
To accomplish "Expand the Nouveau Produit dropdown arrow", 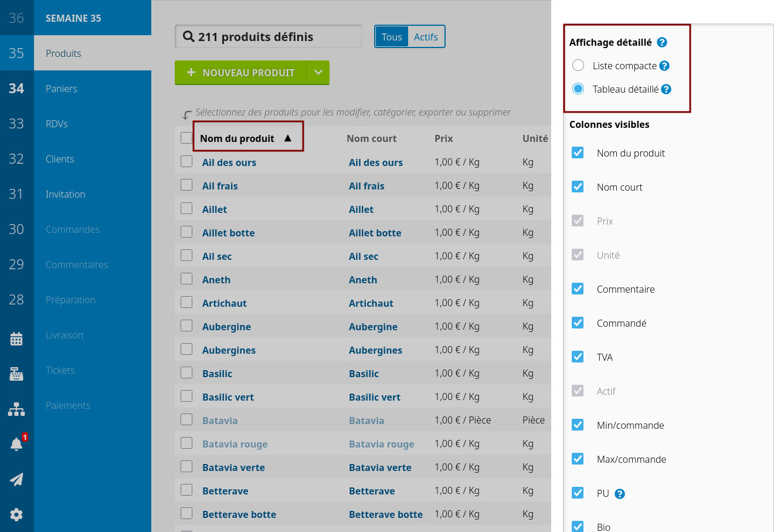I will click(x=318, y=73).
